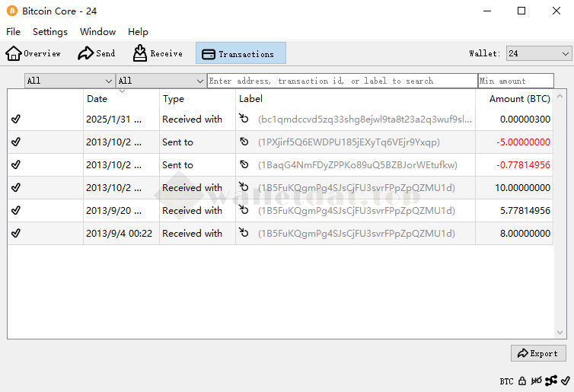The image size is (574, 392).
Task: Open the Settings menu
Action: point(50,32)
